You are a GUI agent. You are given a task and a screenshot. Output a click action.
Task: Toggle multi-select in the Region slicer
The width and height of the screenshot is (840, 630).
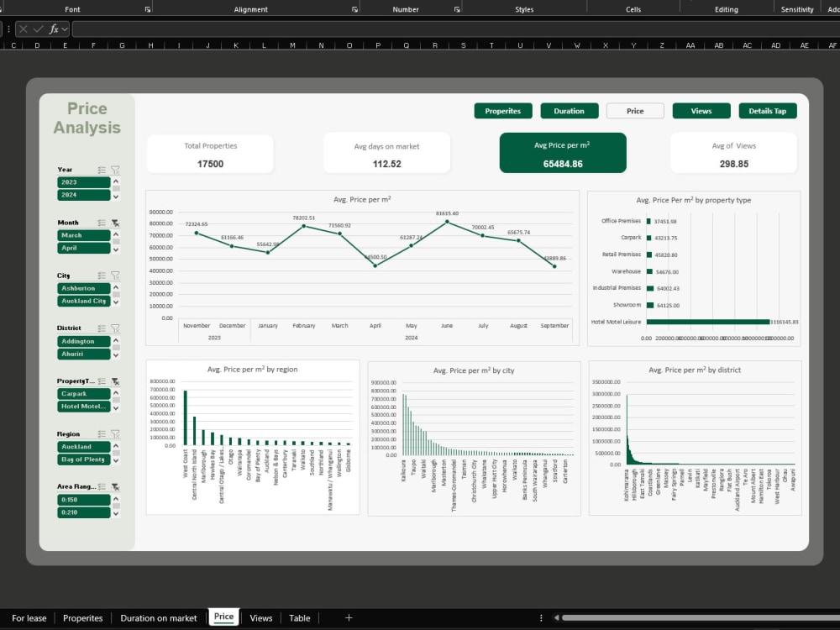point(102,434)
